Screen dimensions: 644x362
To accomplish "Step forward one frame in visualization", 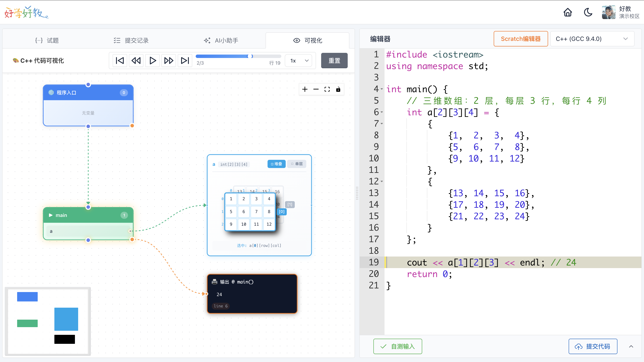I will 168,61.
